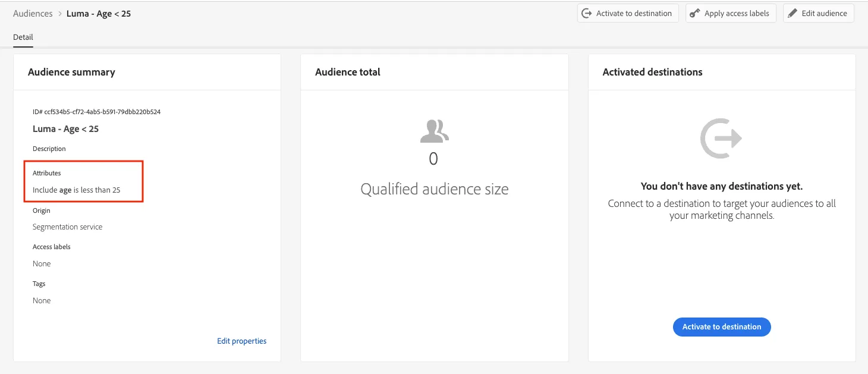
Task: Select the Detail tab
Action: coord(23,37)
